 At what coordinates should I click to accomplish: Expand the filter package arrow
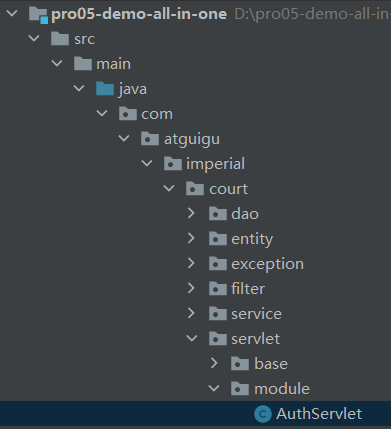(x=191, y=288)
